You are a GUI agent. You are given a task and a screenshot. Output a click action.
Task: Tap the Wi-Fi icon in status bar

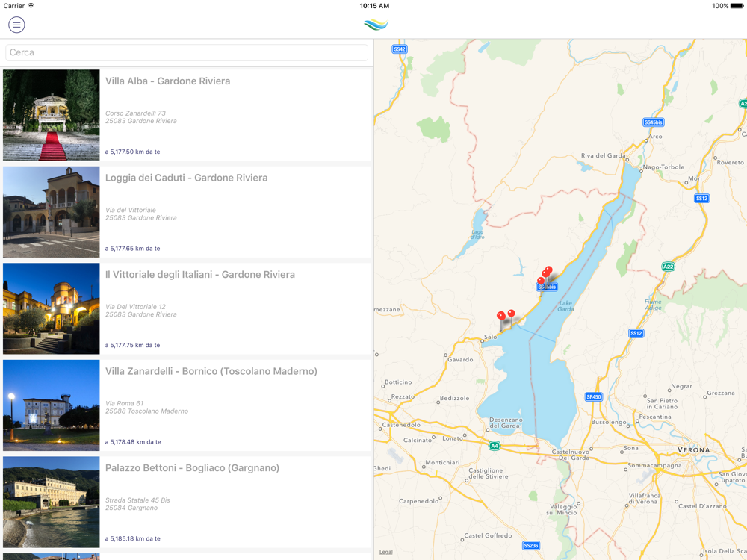click(31, 6)
